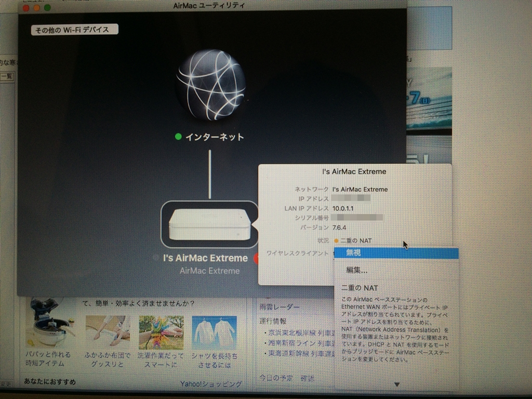Viewport: 532px width, 399px height.
Task: Click the LAN IP address value 10.0.1.1
Action: click(343, 208)
